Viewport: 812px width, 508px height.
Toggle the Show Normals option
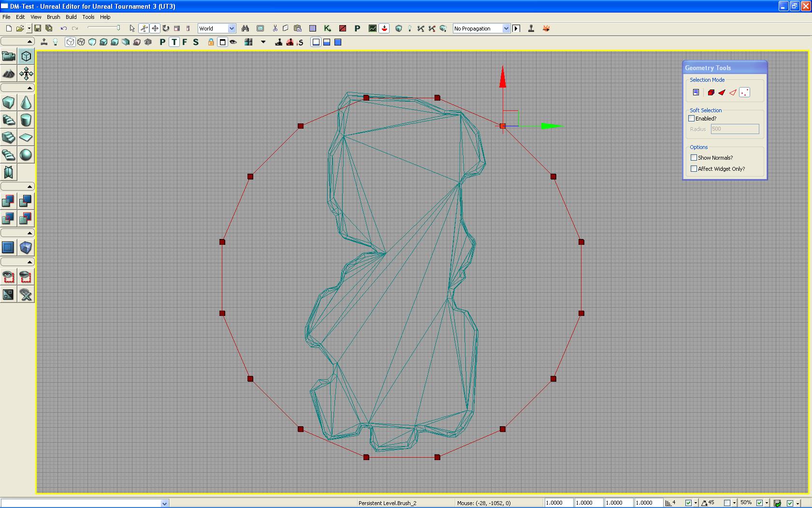694,158
